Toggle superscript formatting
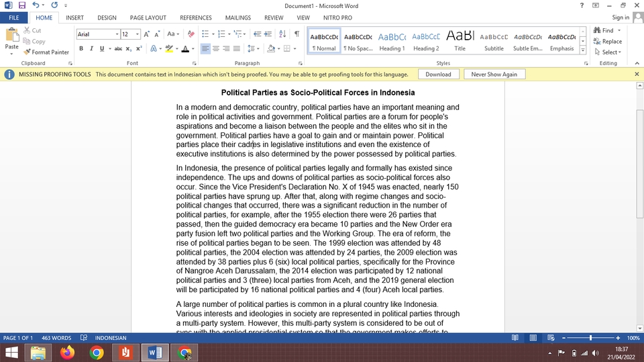Viewport: 644px width, 362px height. [139, 48]
